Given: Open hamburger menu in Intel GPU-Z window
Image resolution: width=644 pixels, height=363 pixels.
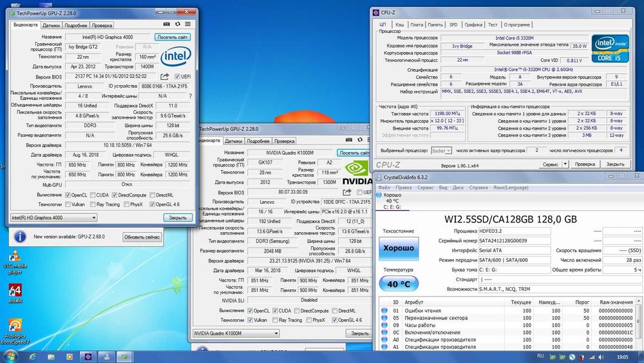Looking at the screenshot, I should pos(187,25).
